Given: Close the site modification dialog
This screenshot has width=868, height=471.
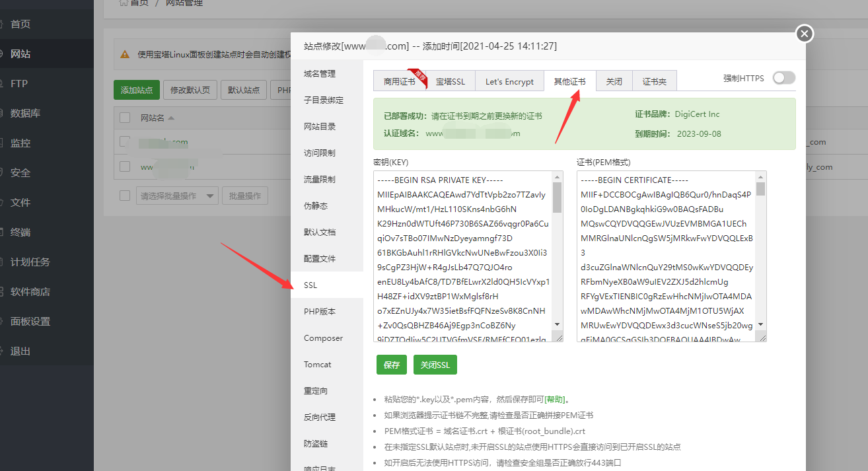Looking at the screenshot, I should (x=804, y=34).
